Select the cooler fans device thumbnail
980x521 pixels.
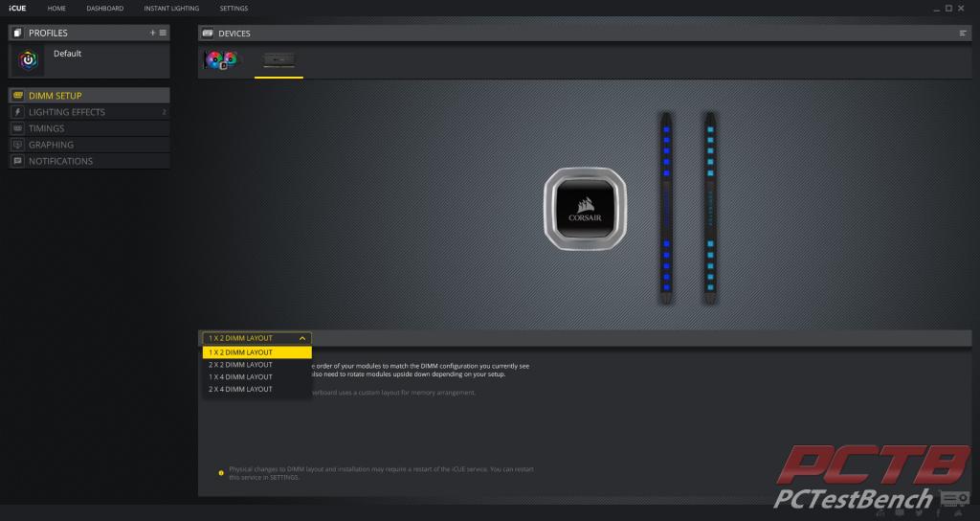tap(221, 60)
